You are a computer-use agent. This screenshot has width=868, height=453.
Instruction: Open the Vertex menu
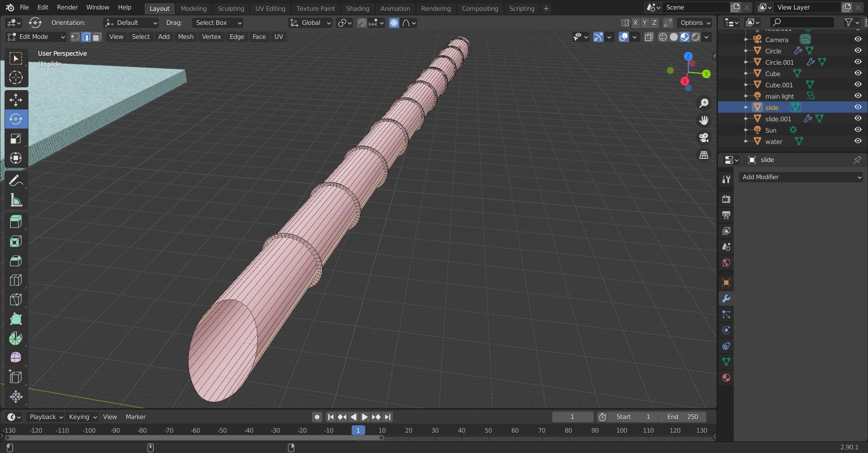click(x=211, y=37)
